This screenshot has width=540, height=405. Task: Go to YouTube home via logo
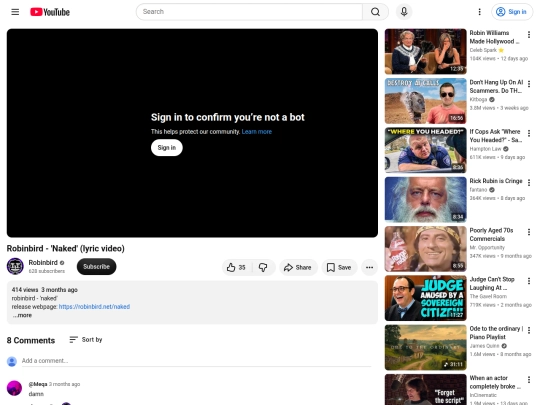coord(50,12)
